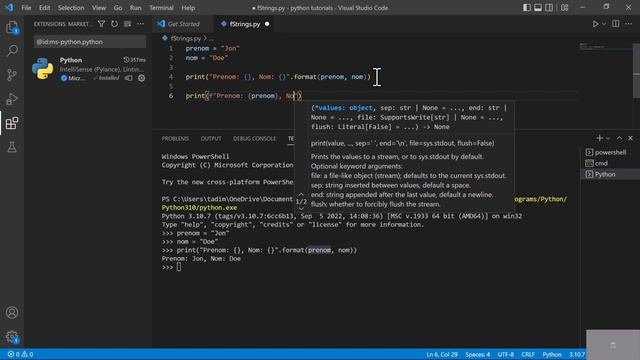Viewport: 640px width, 360px height.
Task: Maximize the panel size chevron
Action: coord(619,138)
